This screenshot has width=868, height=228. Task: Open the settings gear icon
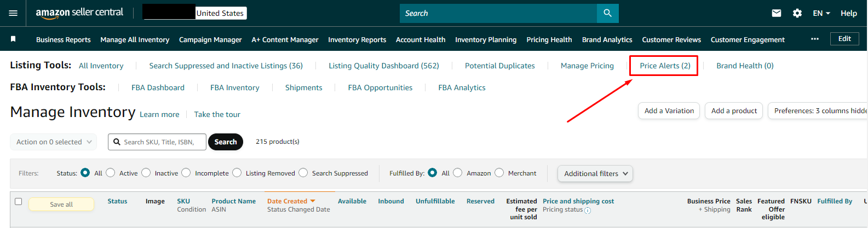(797, 13)
